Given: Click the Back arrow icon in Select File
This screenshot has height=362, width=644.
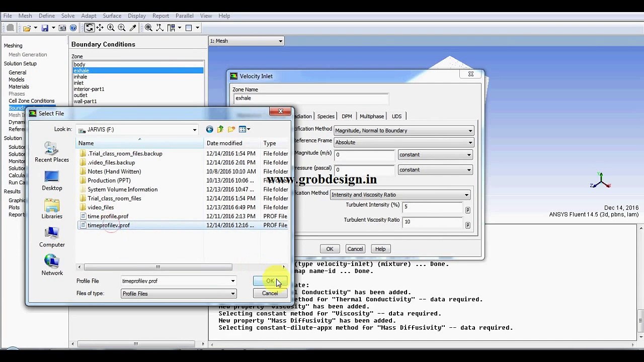Looking at the screenshot, I should [x=209, y=130].
